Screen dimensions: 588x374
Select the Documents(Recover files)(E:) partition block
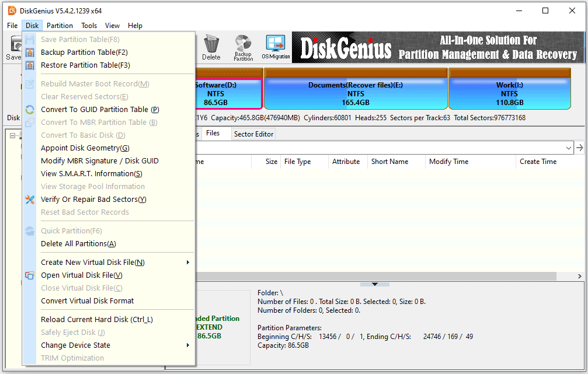click(x=356, y=89)
